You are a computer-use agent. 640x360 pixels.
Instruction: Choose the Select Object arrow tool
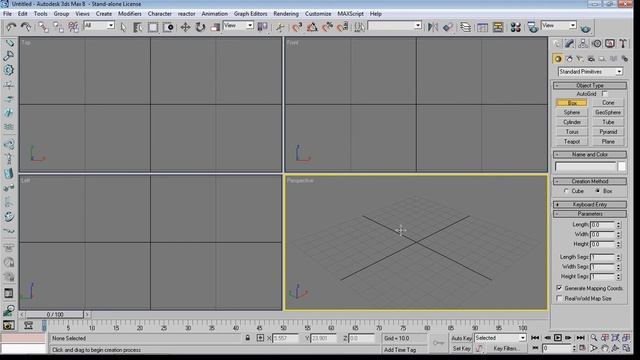click(123, 27)
